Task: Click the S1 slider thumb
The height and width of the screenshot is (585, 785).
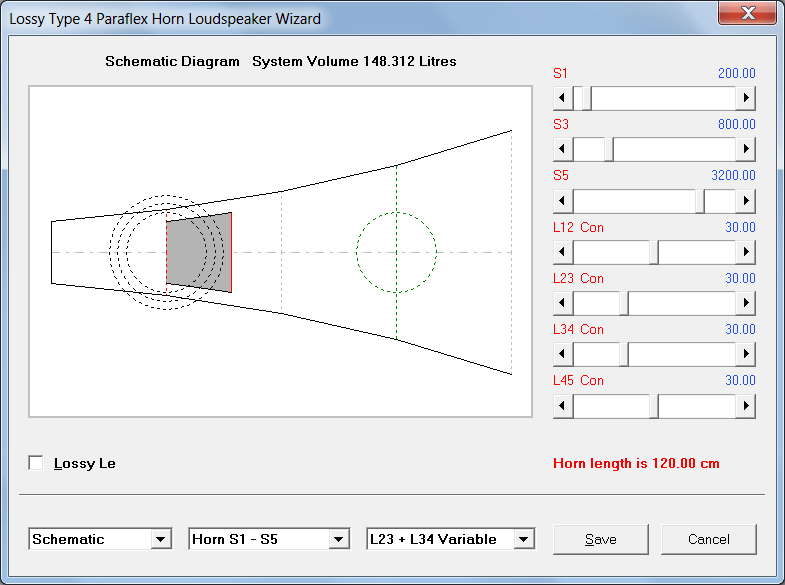Action: click(587, 98)
